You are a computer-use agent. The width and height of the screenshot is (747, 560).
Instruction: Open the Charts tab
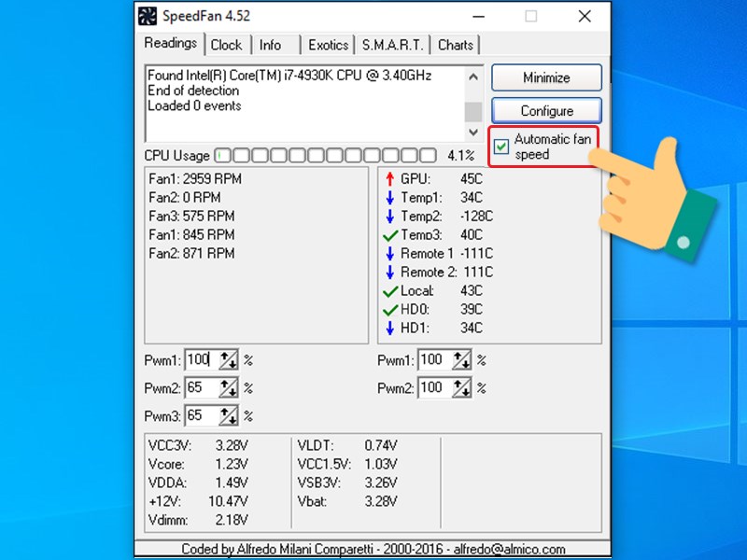pyautogui.click(x=455, y=44)
